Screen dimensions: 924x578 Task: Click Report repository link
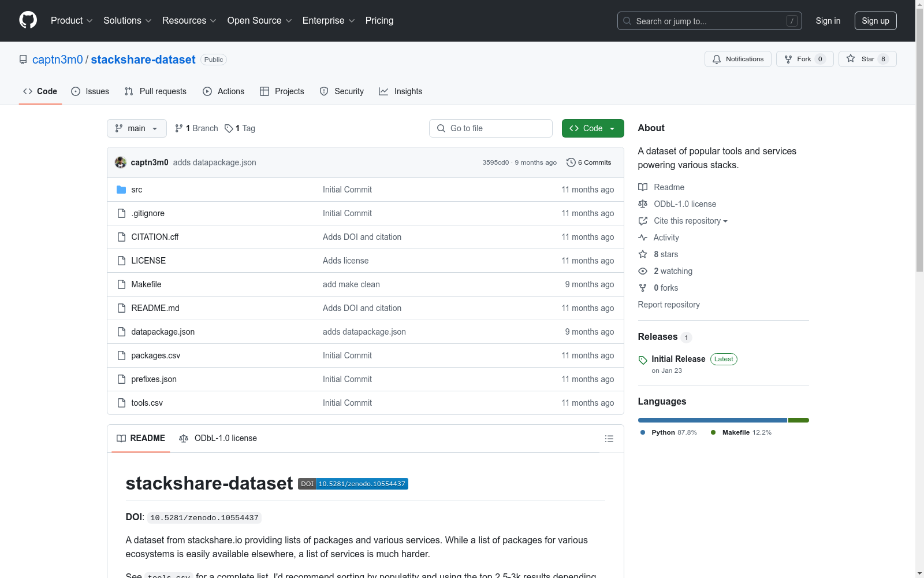point(669,305)
